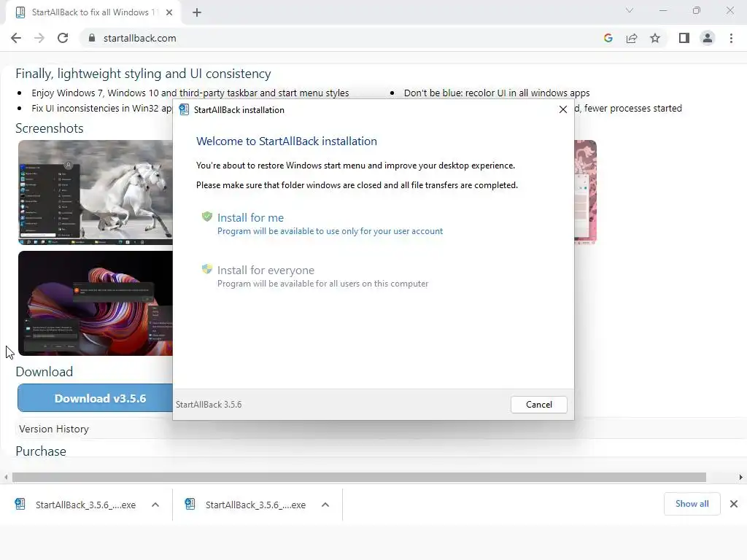This screenshot has width=747, height=560.
Task: Minimize the Chrome window
Action: 663,10
